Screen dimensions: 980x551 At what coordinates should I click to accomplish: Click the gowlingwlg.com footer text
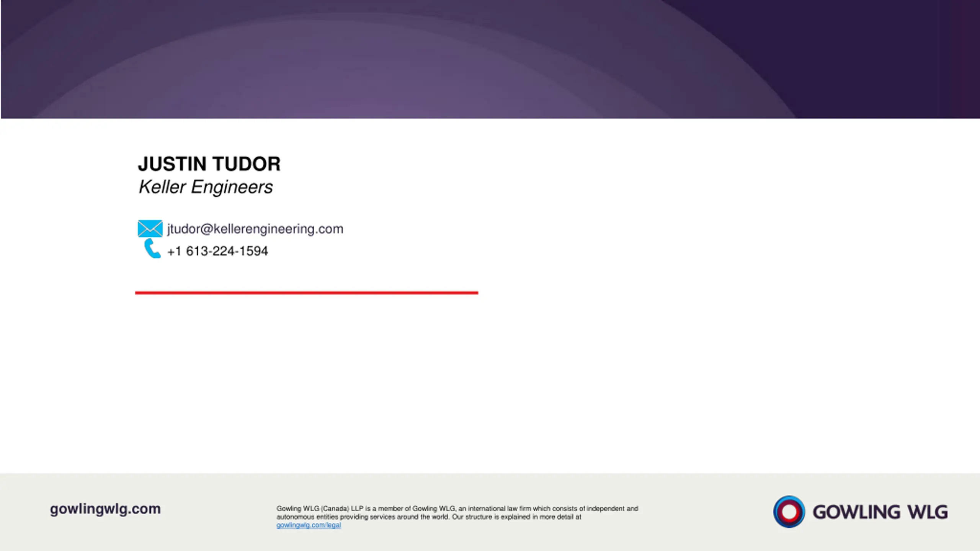point(105,509)
